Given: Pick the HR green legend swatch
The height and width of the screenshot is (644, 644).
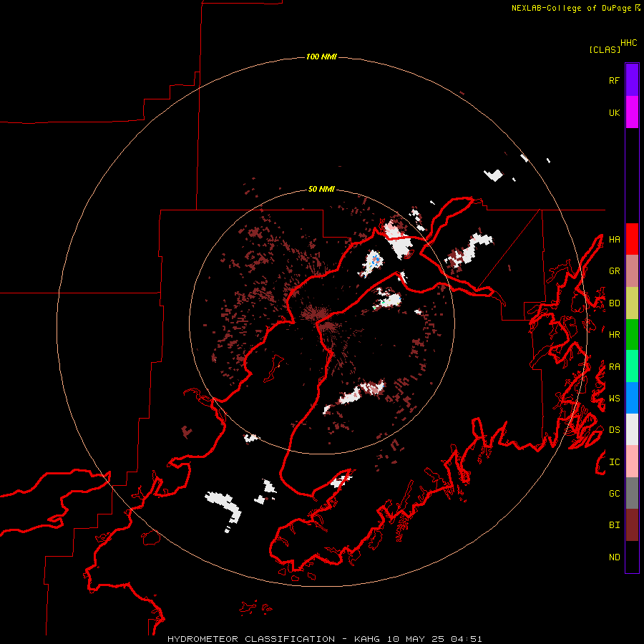Looking at the screenshot, I should (632, 335).
